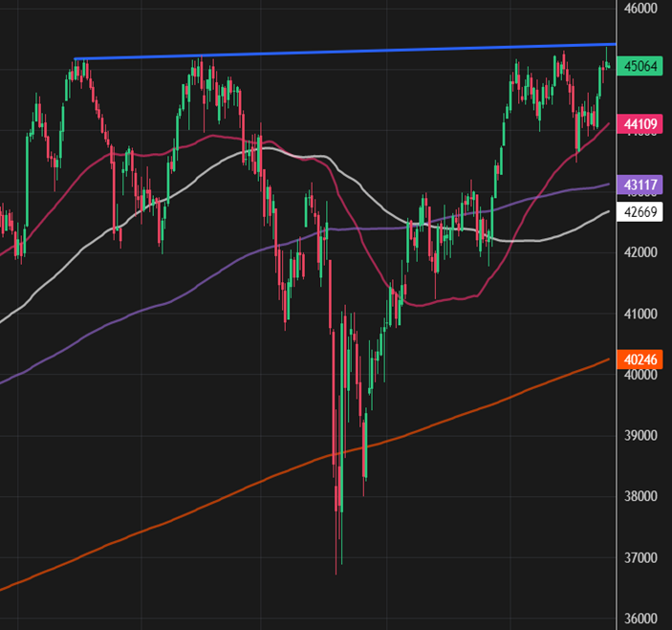
Task: Click the 41000 price axis label
Action: [641, 315]
